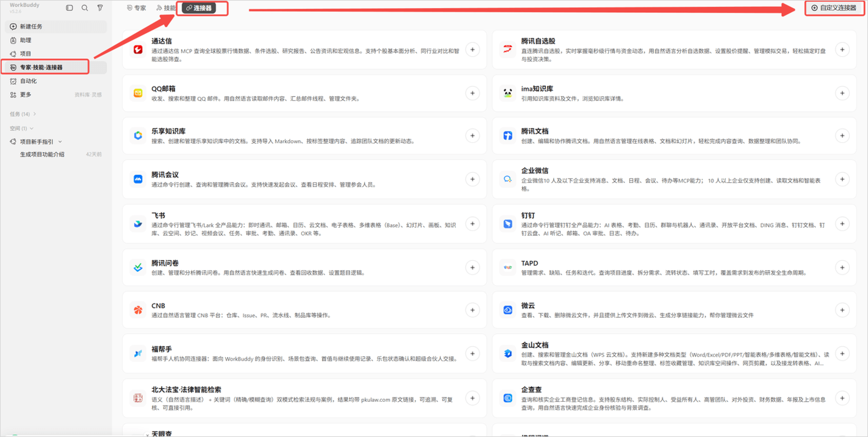Switch to the 专家 tab

point(136,8)
